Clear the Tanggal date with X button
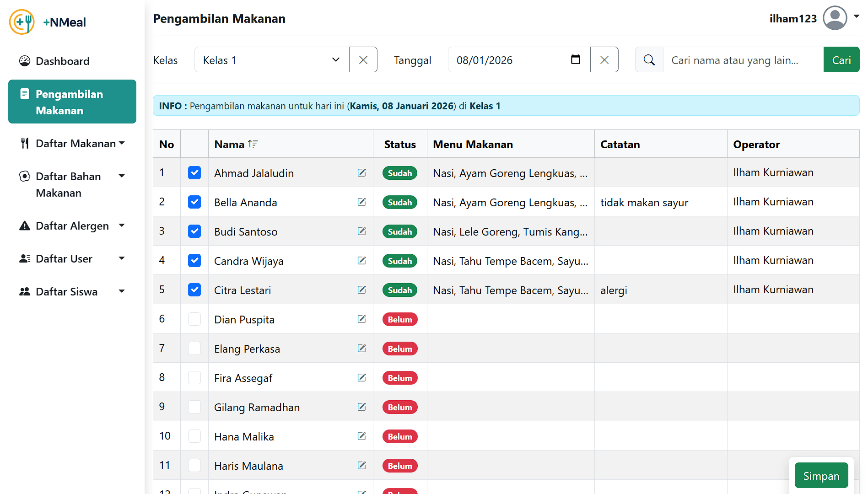 click(604, 60)
